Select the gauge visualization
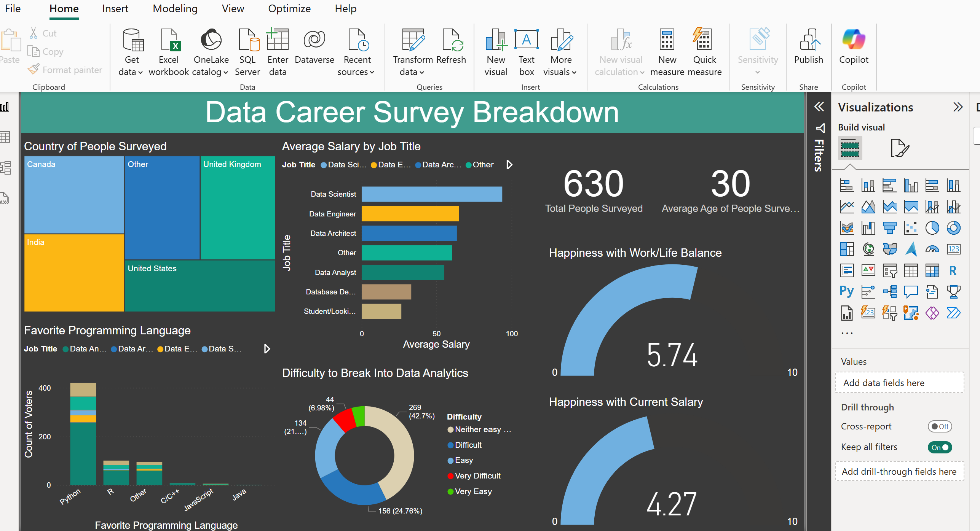This screenshot has height=531, width=980. click(x=932, y=249)
